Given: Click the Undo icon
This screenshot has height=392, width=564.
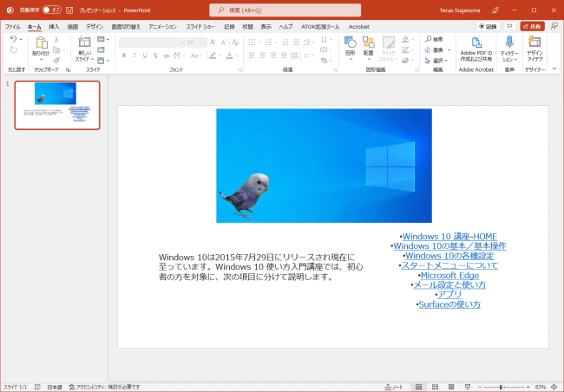Looking at the screenshot, I should point(13,39).
